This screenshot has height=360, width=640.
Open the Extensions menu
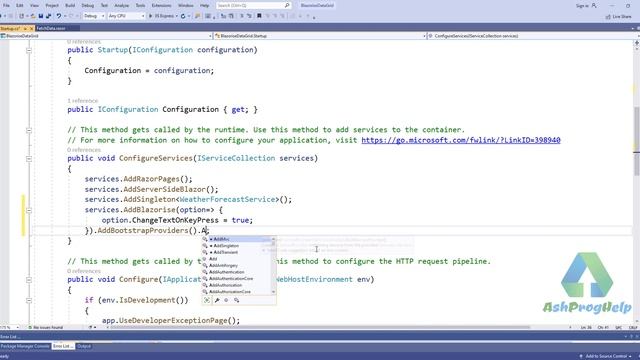(161, 6)
